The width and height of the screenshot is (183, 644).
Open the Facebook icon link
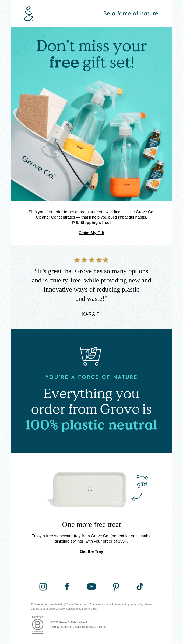point(67,587)
